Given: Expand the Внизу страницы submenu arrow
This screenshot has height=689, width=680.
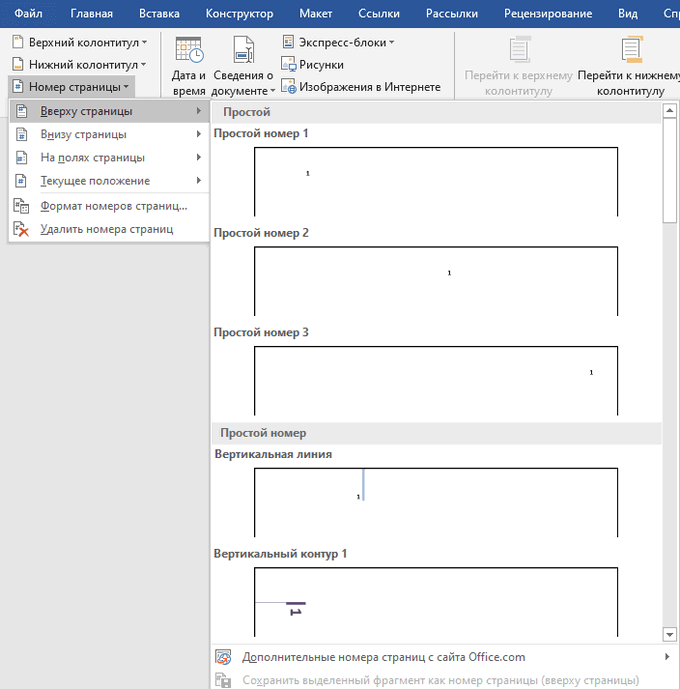Looking at the screenshot, I should 199,134.
